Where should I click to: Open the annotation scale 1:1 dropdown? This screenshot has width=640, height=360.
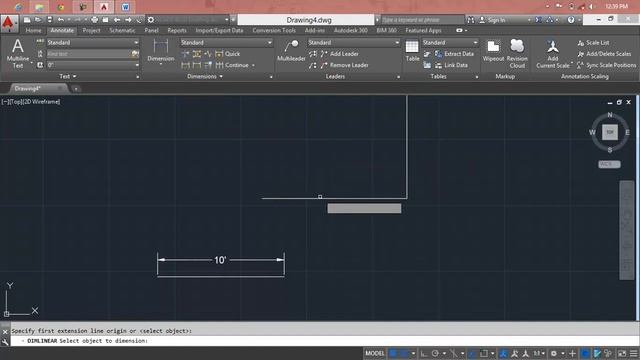pos(539,353)
